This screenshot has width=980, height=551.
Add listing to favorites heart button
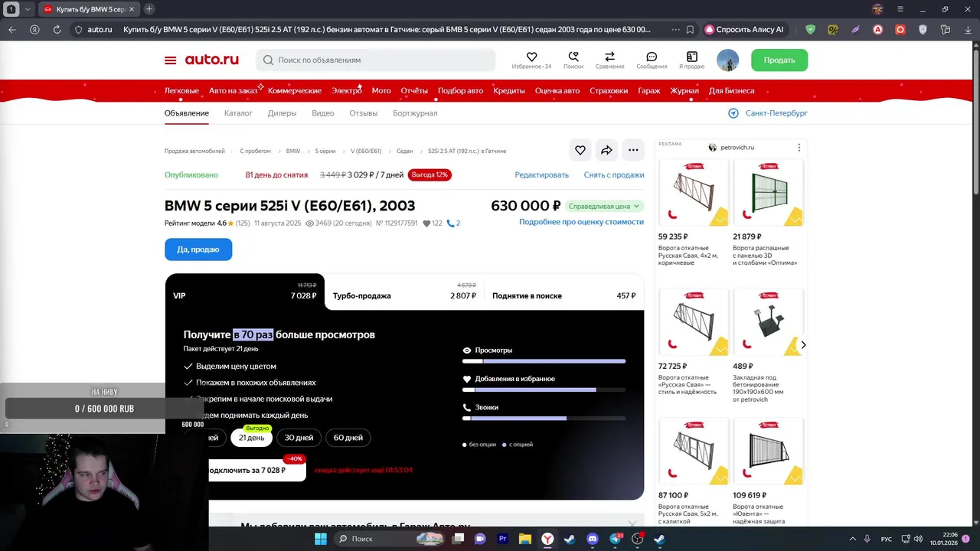[x=580, y=150]
